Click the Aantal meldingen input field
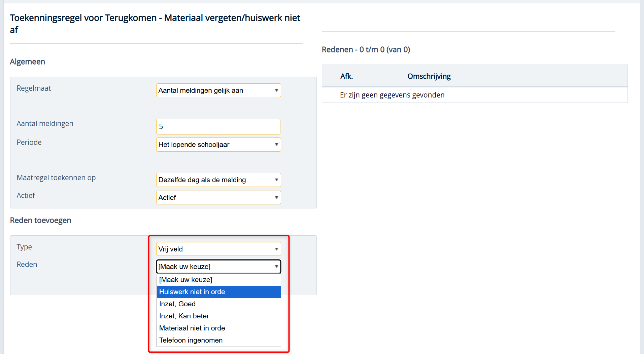The width and height of the screenshot is (644, 354). pos(218,127)
